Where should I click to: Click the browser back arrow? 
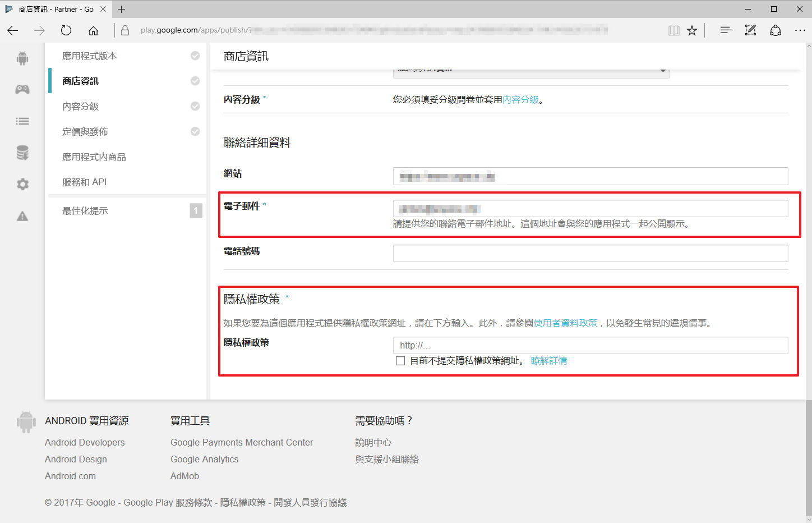pos(13,30)
